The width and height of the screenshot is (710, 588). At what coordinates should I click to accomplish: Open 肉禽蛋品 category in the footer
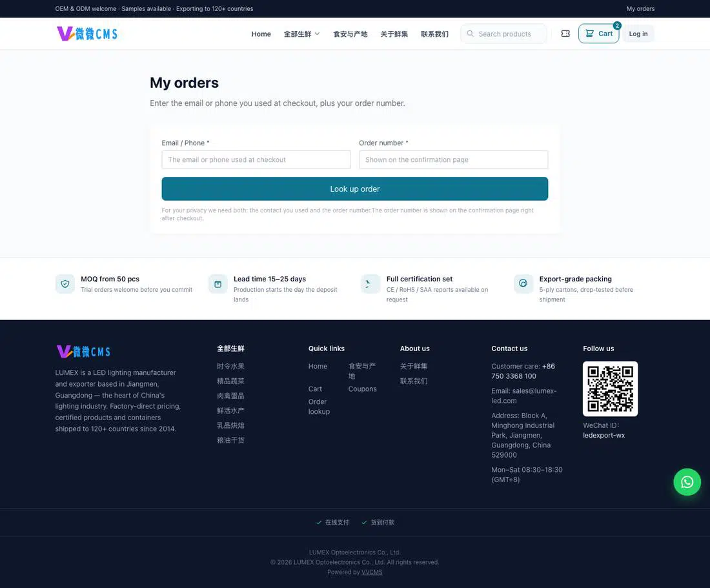230,396
